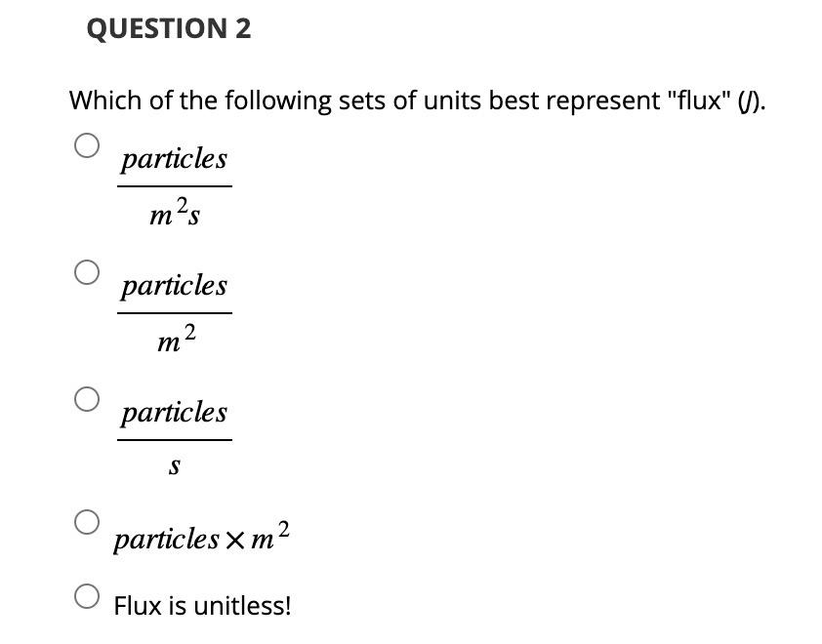Select the particles×m² answer option

point(88,524)
